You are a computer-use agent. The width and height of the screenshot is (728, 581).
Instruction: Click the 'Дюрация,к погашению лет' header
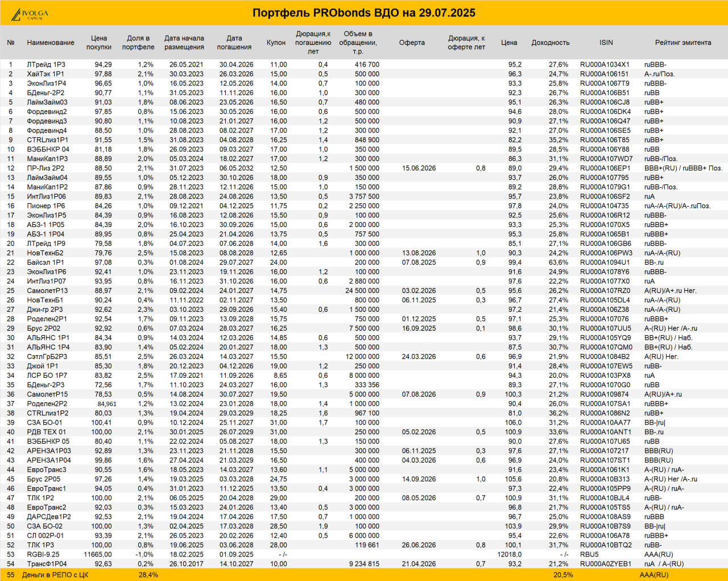(313, 43)
